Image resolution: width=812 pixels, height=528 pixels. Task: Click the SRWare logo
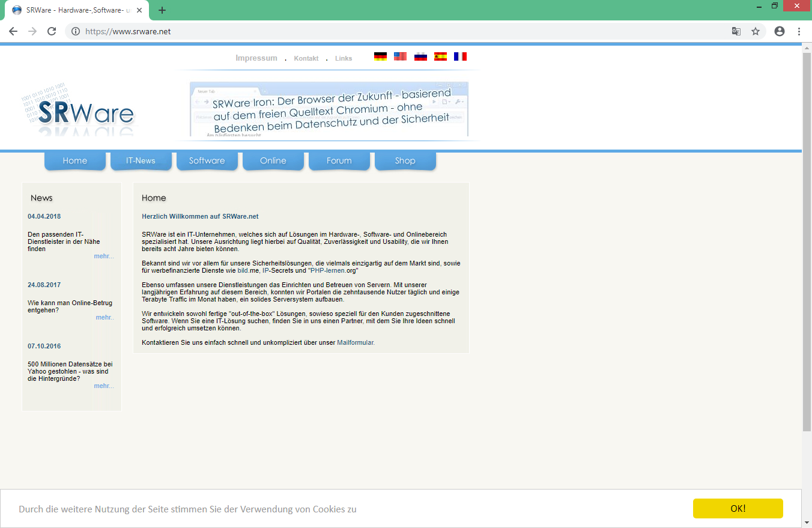click(x=78, y=111)
